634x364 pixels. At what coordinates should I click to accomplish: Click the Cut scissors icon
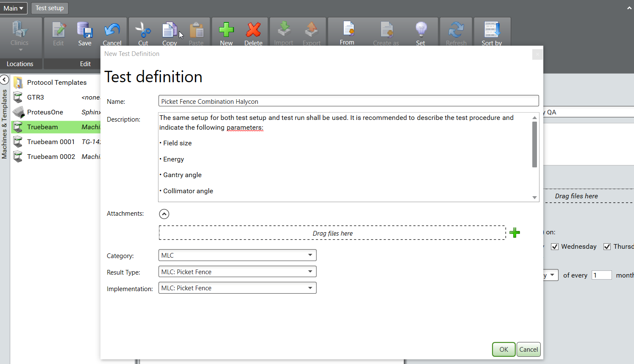pyautogui.click(x=143, y=31)
